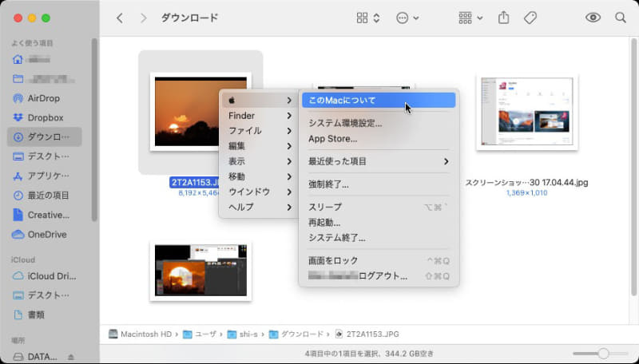639x364 pixels.
Task: Open システム環境設定…
Action: [379, 124]
